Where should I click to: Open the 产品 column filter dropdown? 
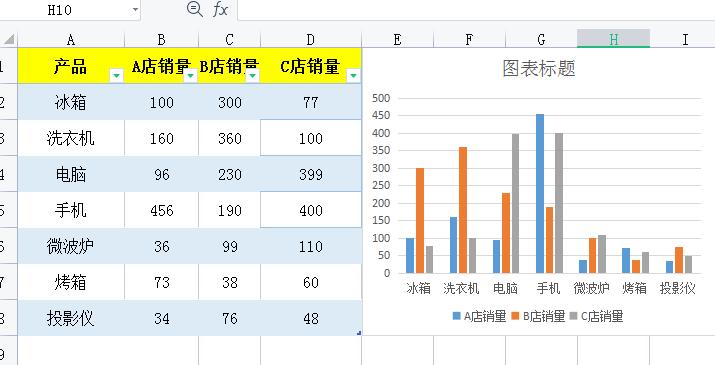[117, 75]
